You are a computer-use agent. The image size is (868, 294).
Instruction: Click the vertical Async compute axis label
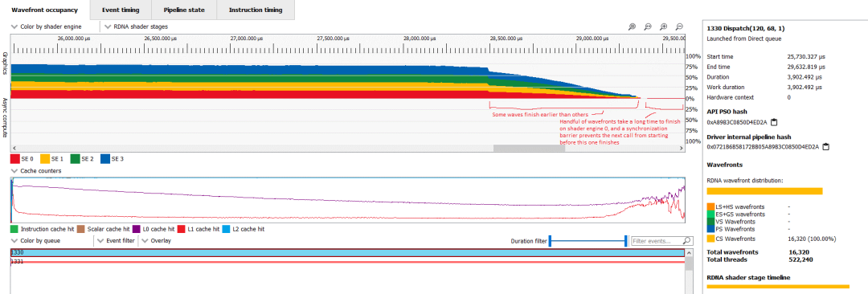[5, 118]
